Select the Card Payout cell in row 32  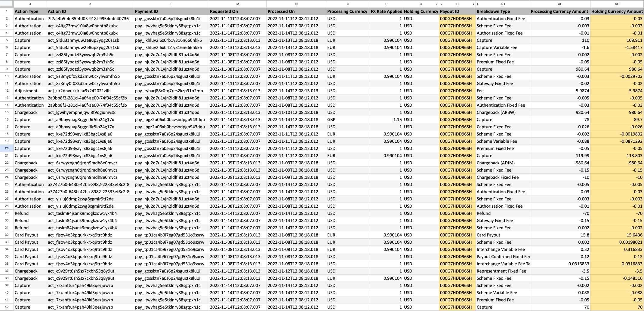click(x=27, y=235)
